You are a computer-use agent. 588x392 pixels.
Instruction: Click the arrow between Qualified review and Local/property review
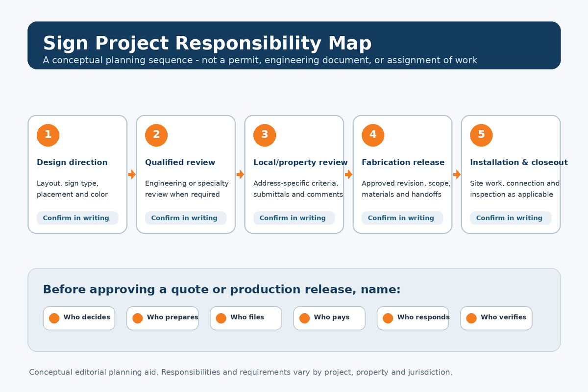click(x=240, y=174)
